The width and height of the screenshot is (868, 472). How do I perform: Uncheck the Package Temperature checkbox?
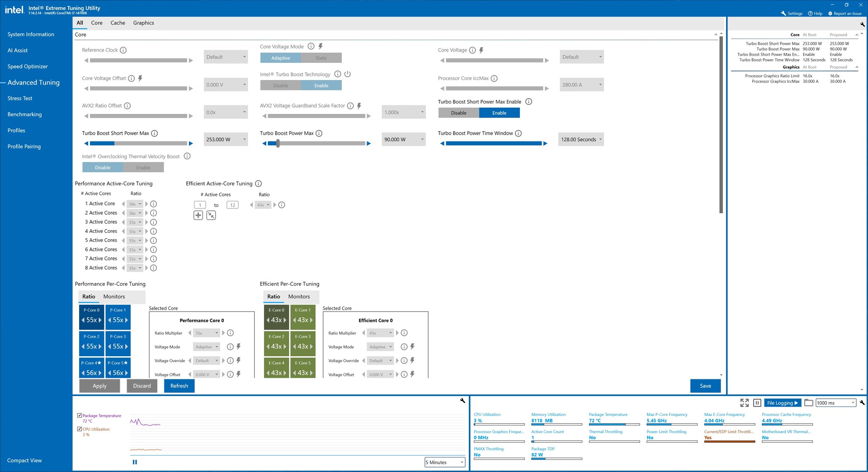point(80,415)
